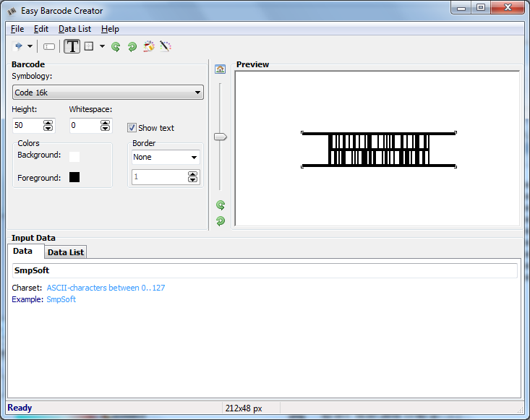Toggle the large T show-text button

pyautogui.click(x=72, y=46)
